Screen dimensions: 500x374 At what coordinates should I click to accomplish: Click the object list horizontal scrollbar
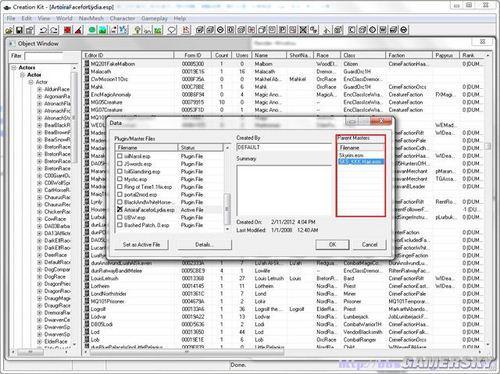[187, 351]
